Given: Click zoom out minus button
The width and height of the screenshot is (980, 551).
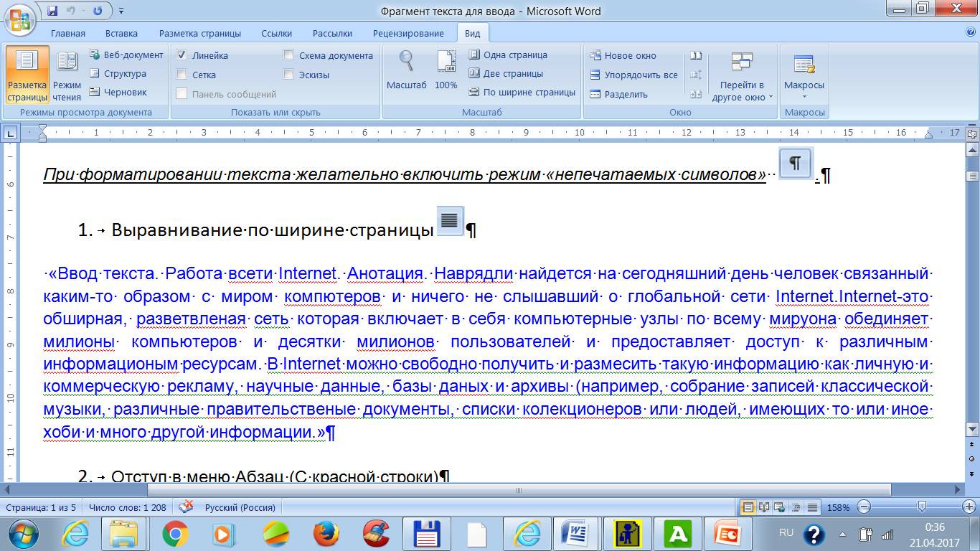Looking at the screenshot, I should click(864, 507).
